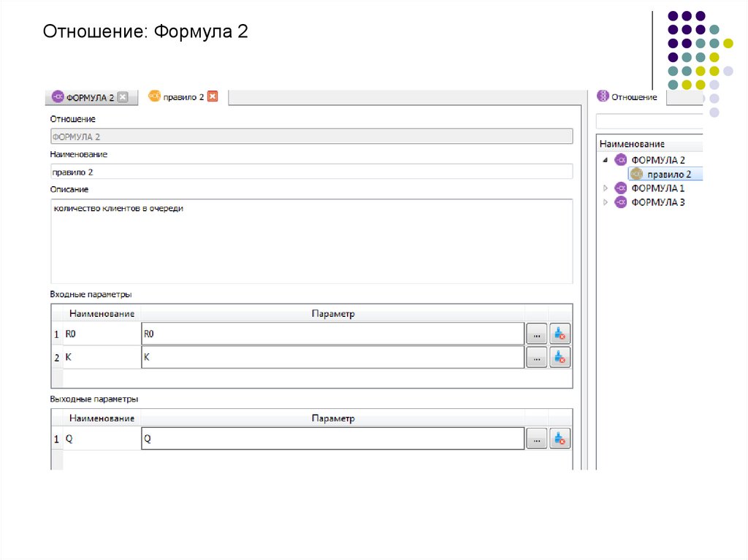
Task: Click the R0 input parameter value field
Action: click(x=333, y=334)
